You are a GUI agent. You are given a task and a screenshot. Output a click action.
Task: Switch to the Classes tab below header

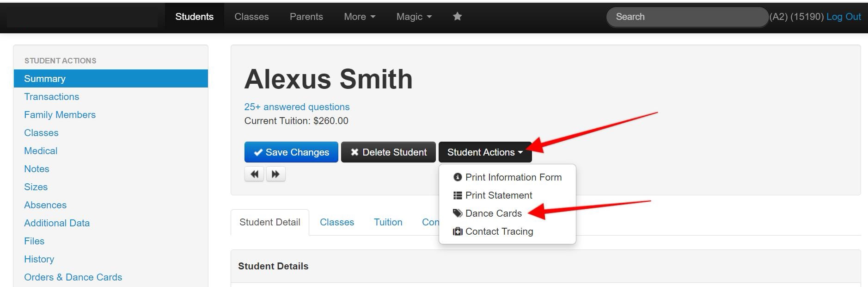coord(337,222)
